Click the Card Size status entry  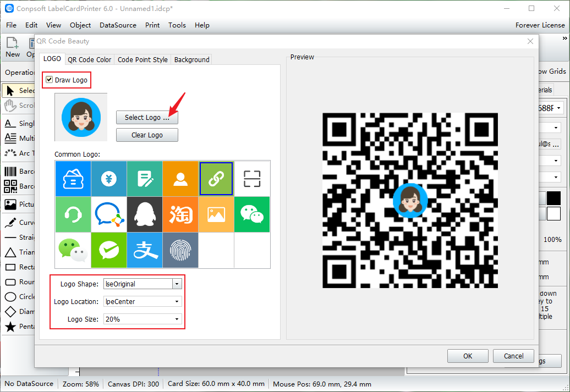click(x=216, y=384)
